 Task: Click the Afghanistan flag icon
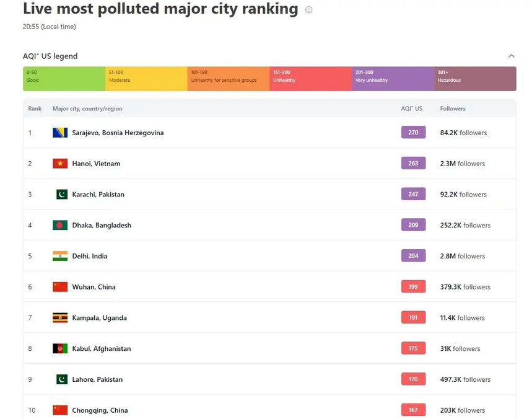pos(60,348)
